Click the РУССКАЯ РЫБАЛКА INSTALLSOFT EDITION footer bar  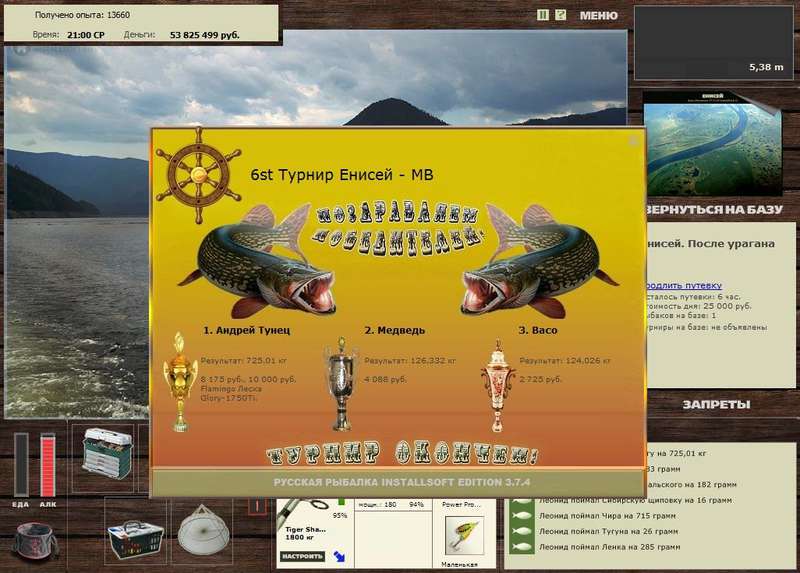(398, 482)
